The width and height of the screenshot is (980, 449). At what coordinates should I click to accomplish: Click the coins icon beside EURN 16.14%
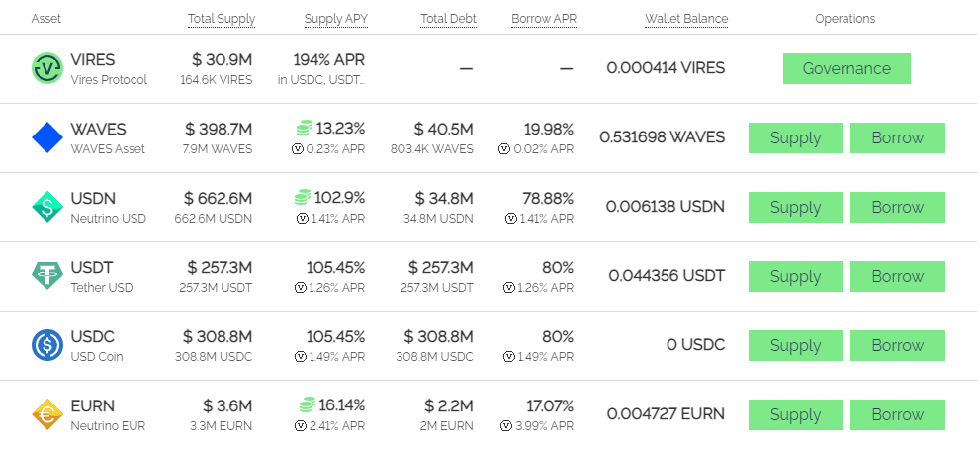(307, 405)
